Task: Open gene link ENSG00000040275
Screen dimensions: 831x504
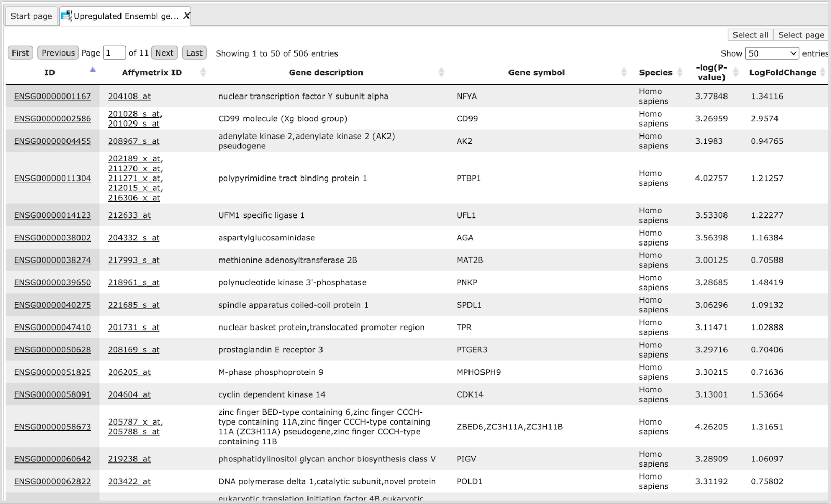Action: click(52, 305)
